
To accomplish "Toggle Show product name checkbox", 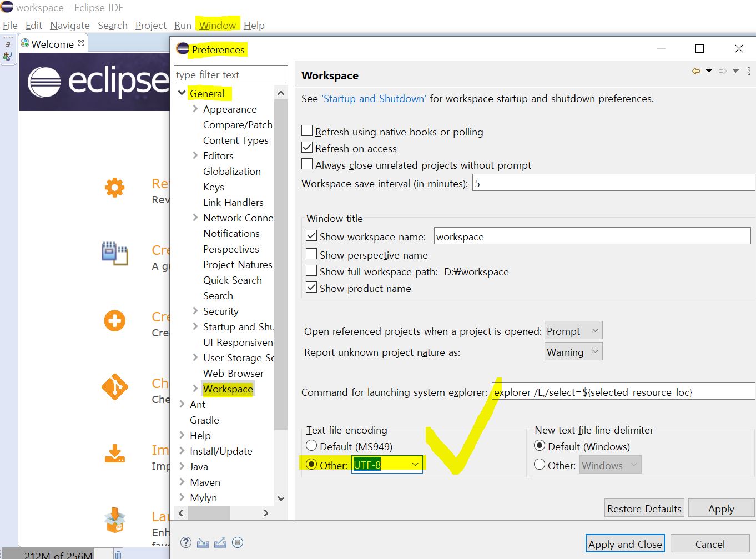I will tap(311, 288).
